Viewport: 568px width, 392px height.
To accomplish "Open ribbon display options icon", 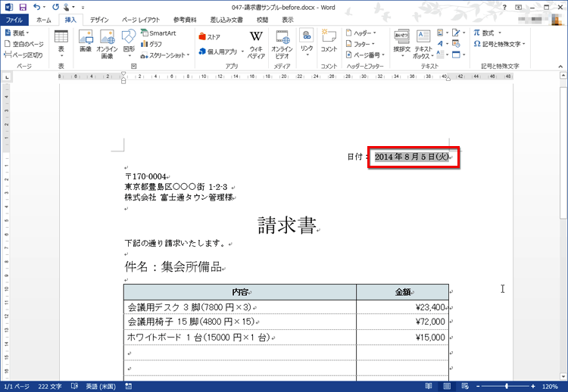I will (x=518, y=7).
